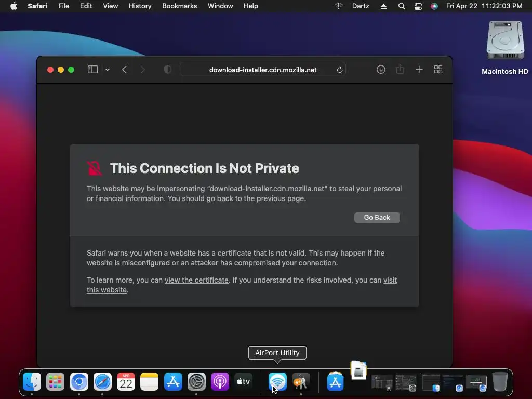This screenshot has height=399, width=532.
Task: Open Control Center in menu bar
Action: (418, 6)
